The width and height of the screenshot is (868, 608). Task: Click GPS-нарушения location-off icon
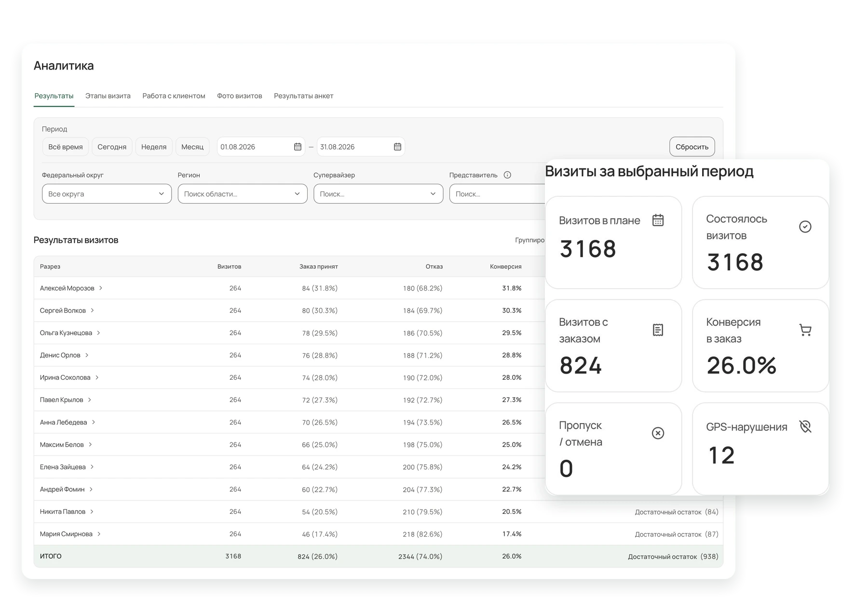pos(805,427)
